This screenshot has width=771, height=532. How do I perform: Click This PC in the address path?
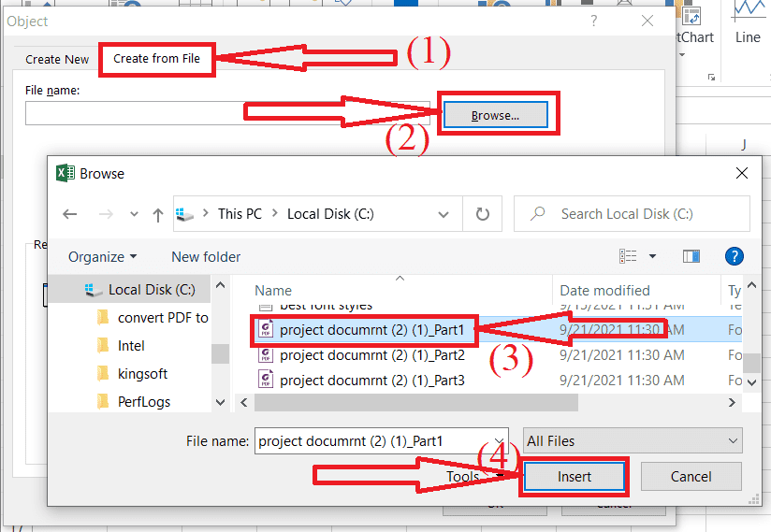click(240, 214)
